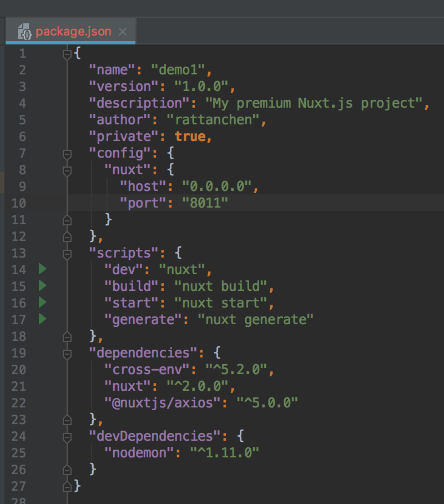
Task: Collapse the nuxt block fold marker
Action: click(67, 171)
